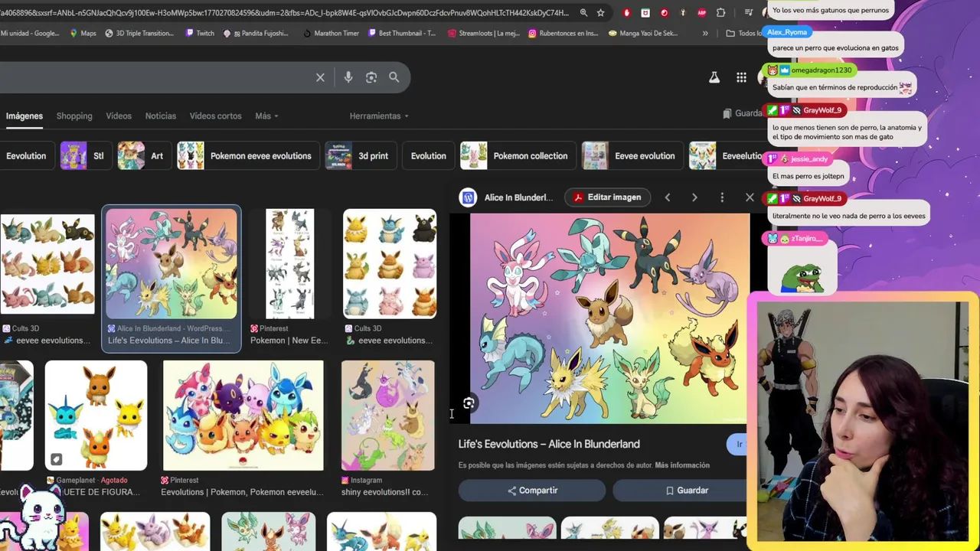Viewport: 980px width, 551px height.
Task: Expand the Más dropdown
Action: [266, 116]
